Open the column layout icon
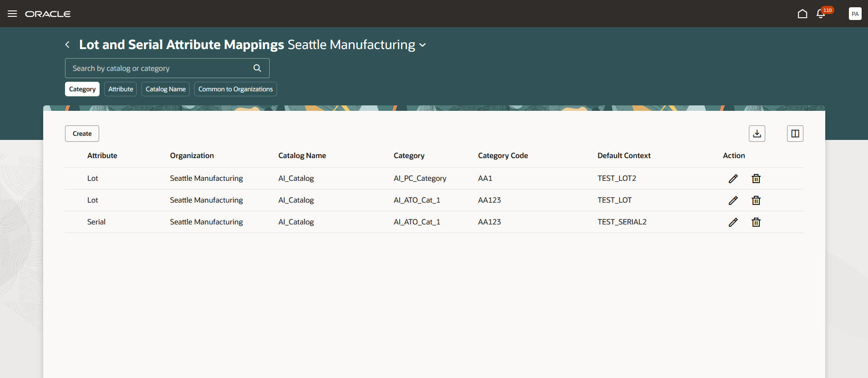The width and height of the screenshot is (868, 378). coord(795,134)
